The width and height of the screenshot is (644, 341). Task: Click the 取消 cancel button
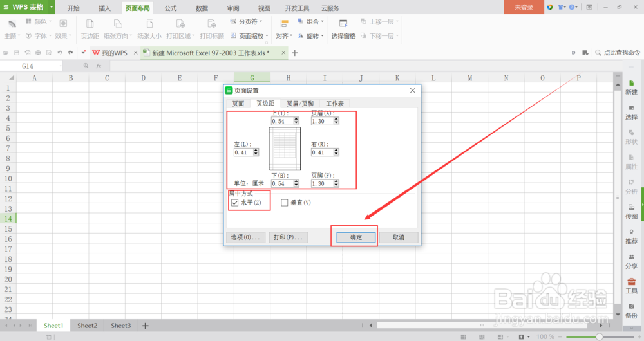(399, 237)
